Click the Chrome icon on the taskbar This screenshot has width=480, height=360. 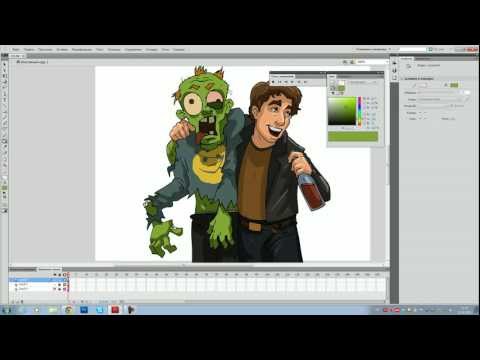(69, 310)
